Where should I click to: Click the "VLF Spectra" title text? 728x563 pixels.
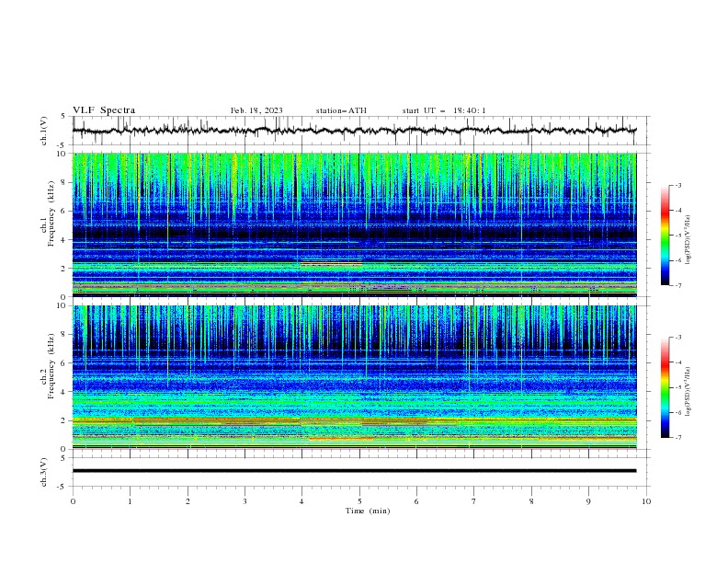pyautogui.click(x=104, y=110)
